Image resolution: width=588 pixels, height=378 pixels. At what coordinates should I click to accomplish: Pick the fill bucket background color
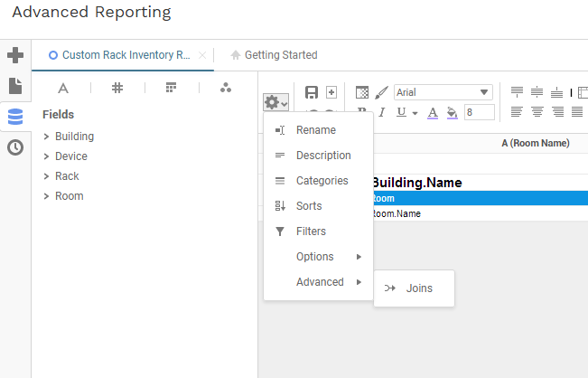tap(453, 113)
